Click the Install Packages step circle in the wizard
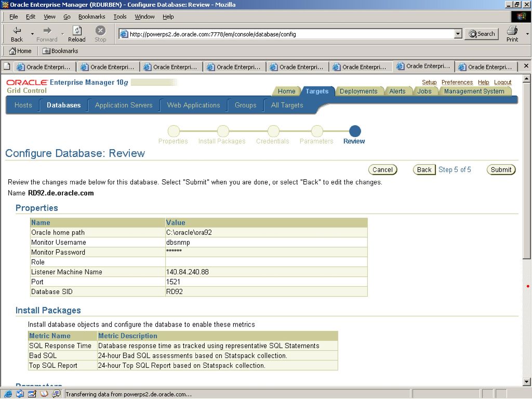The width and height of the screenshot is (532, 399). click(223, 131)
